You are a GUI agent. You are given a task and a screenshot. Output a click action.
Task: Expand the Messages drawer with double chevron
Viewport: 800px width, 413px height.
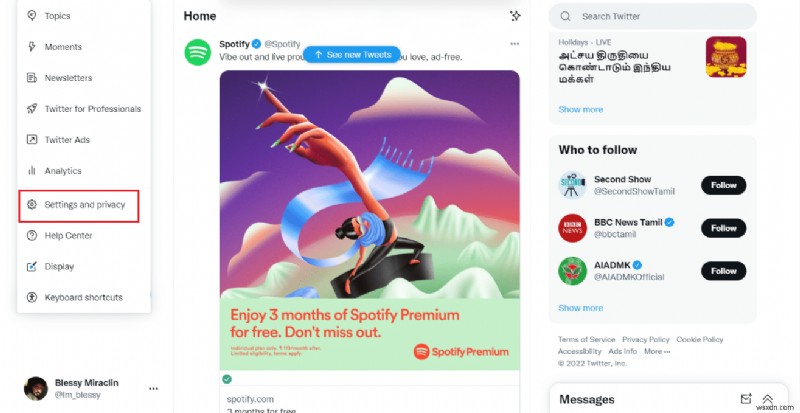768,399
